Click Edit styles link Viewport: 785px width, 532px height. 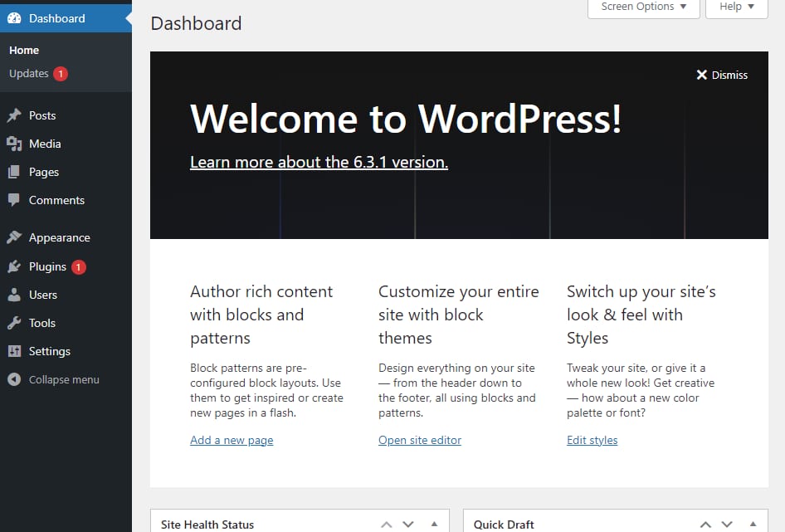tap(592, 440)
